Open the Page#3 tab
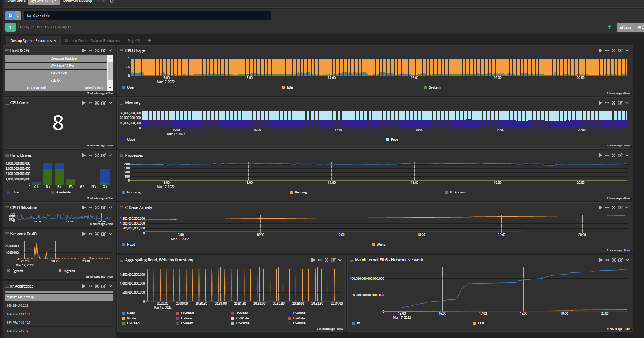This screenshot has width=644, height=338. pos(133,41)
